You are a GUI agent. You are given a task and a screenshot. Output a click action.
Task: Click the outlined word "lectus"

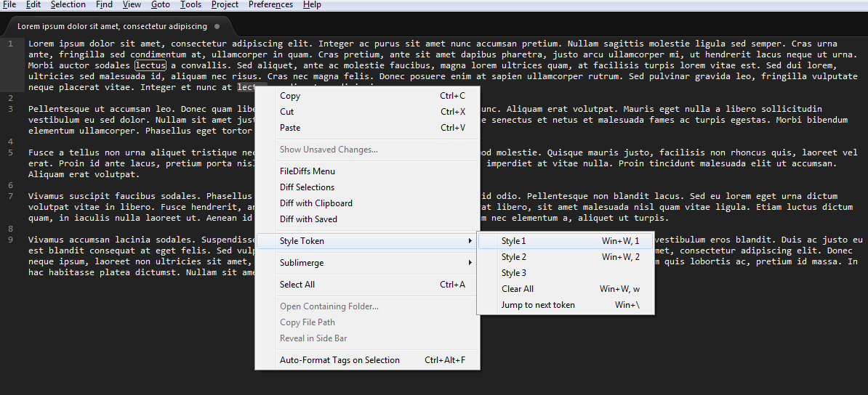(x=150, y=65)
